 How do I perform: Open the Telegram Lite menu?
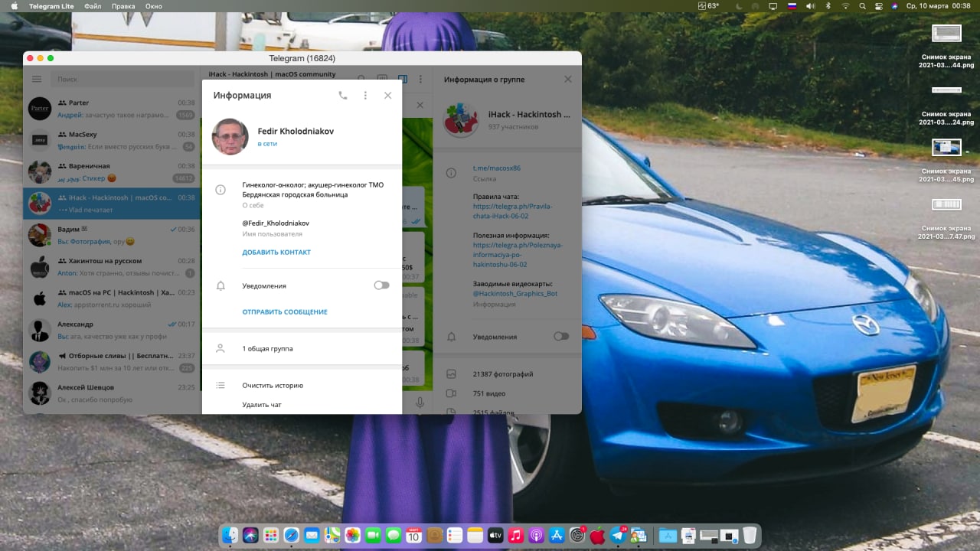[x=52, y=6]
